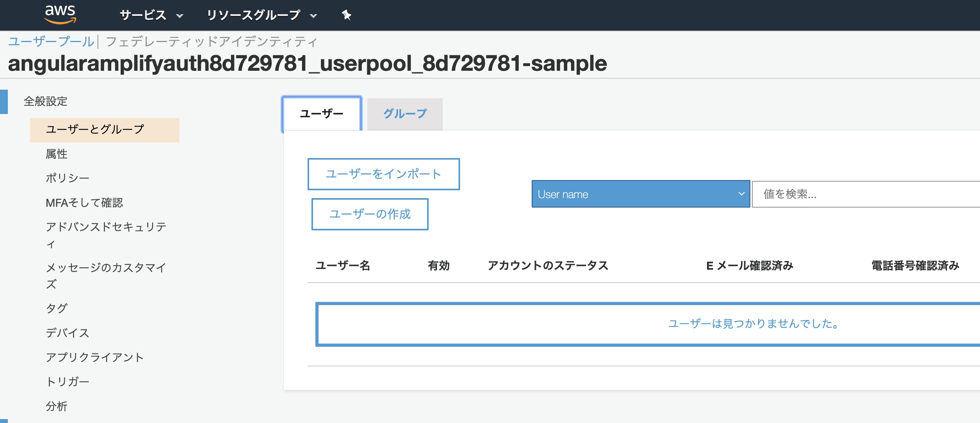Open メッセージのカスタマイズ settings
The width and height of the screenshot is (980, 423).
(106, 268)
